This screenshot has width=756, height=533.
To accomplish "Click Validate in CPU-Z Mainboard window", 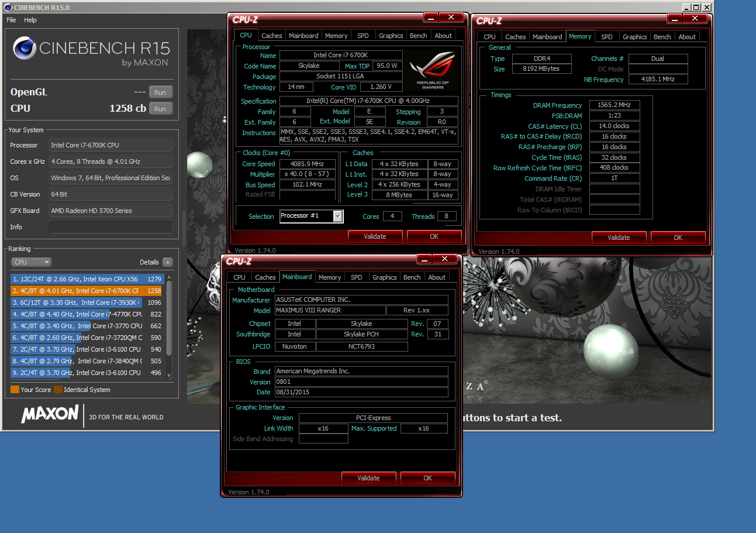I will (369, 478).
